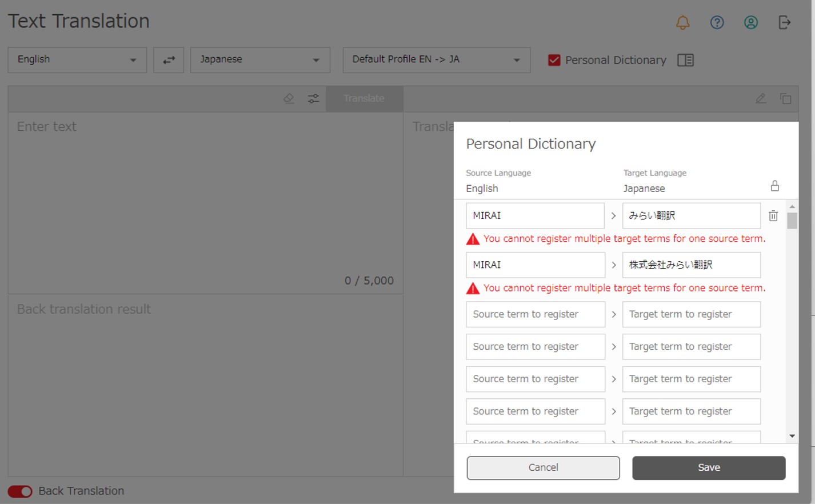Click the dictionary scrollbar thumb
This screenshot has height=504, width=815.
[792, 221]
